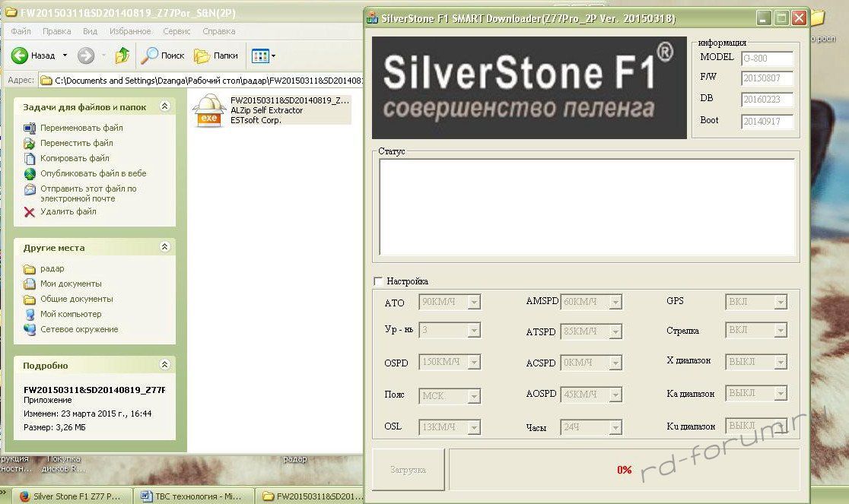
Task: Click the F/W field showing 20150807
Action: (x=768, y=78)
